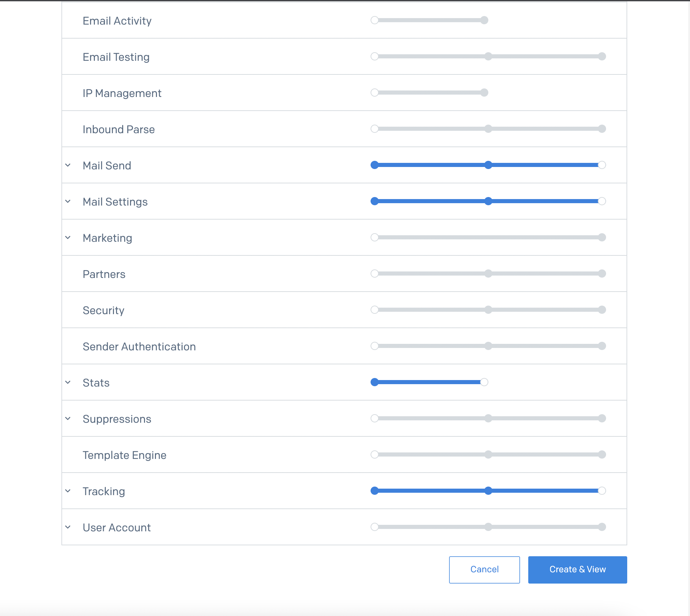The width and height of the screenshot is (690, 616).
Task: Click Mail Send slider's white rightmost handle
Action: point(602,165)
